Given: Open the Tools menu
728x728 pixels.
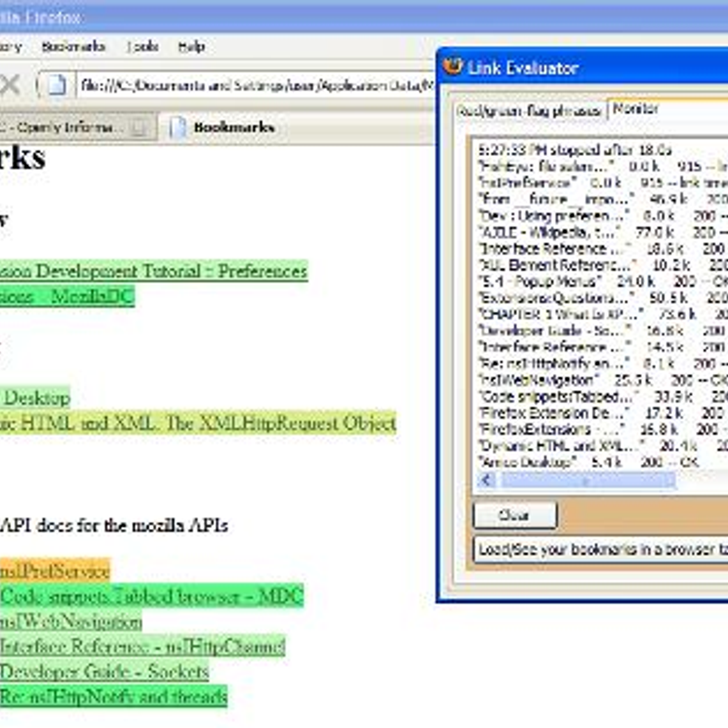Looking at the screenshot, I should (x=143, y=47).
